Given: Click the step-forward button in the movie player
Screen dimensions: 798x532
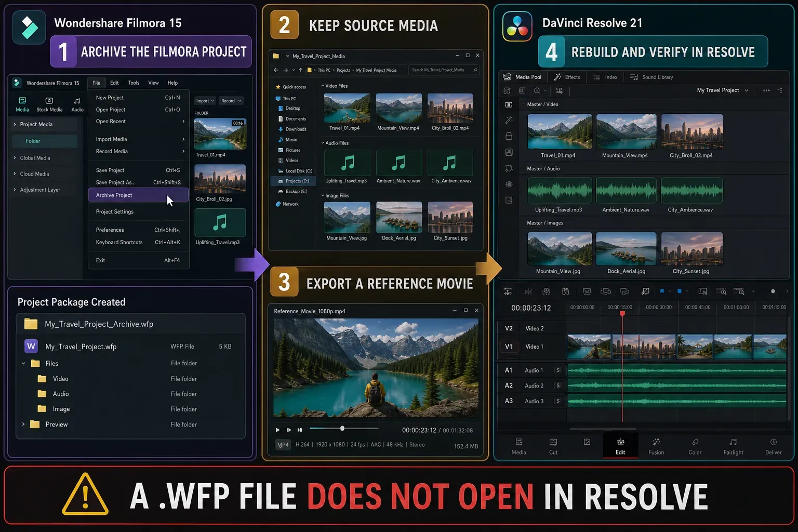Looking at the screenshot, I should [x=289, y=430].
